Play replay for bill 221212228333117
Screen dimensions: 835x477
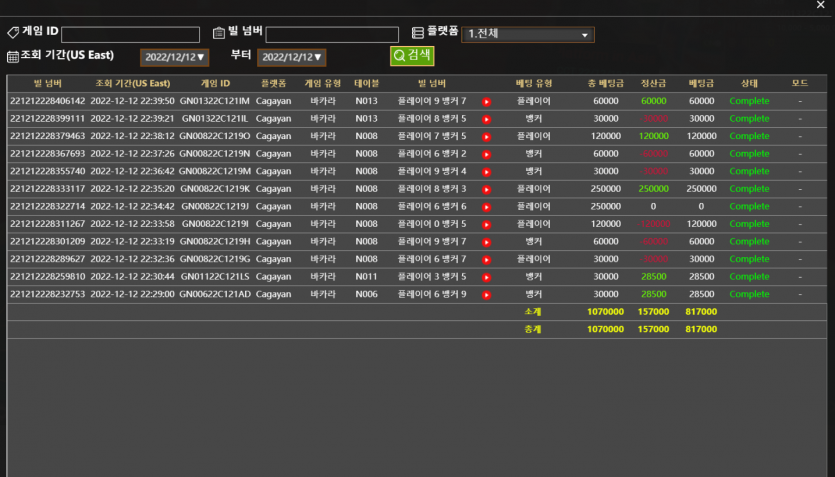click(x=486, y=190)
